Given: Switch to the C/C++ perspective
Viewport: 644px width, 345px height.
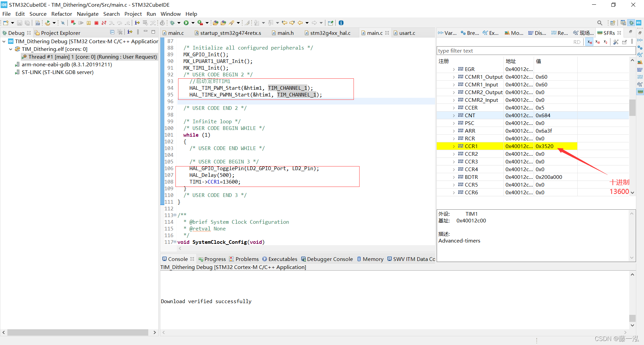Looking at the screenshot, I should click(623, 23).
